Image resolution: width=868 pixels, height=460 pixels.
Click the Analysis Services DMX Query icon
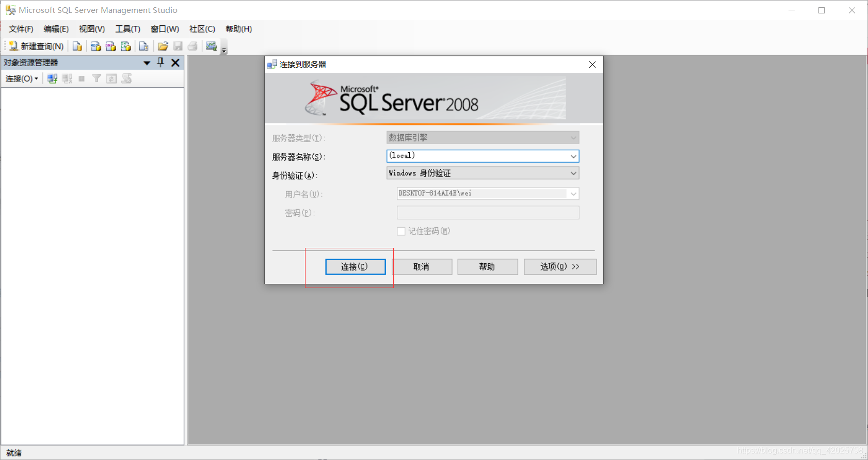click(x=110, y=46)
